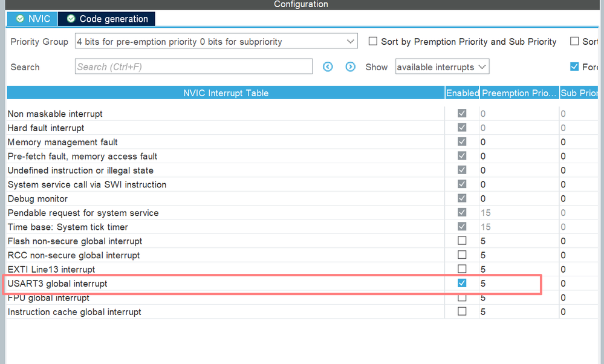Click Preemption Priority column header
The height and width of the screenshot is (364, 604).
tap(519, 93)
